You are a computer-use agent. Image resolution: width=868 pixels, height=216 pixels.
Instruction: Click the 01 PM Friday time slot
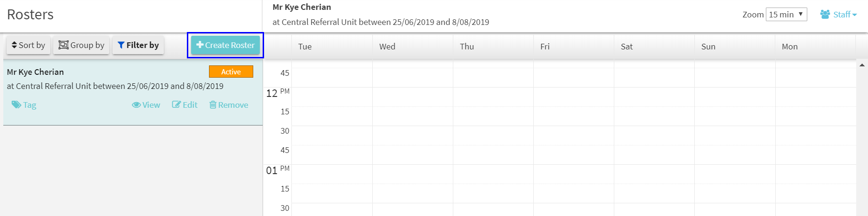(x=573, y=174)
